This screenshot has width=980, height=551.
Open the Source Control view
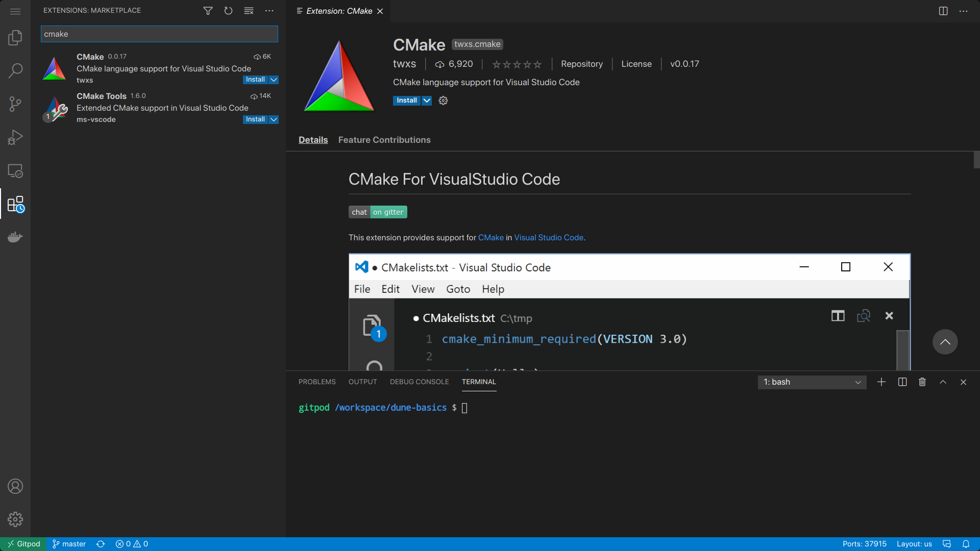[15, 104]
